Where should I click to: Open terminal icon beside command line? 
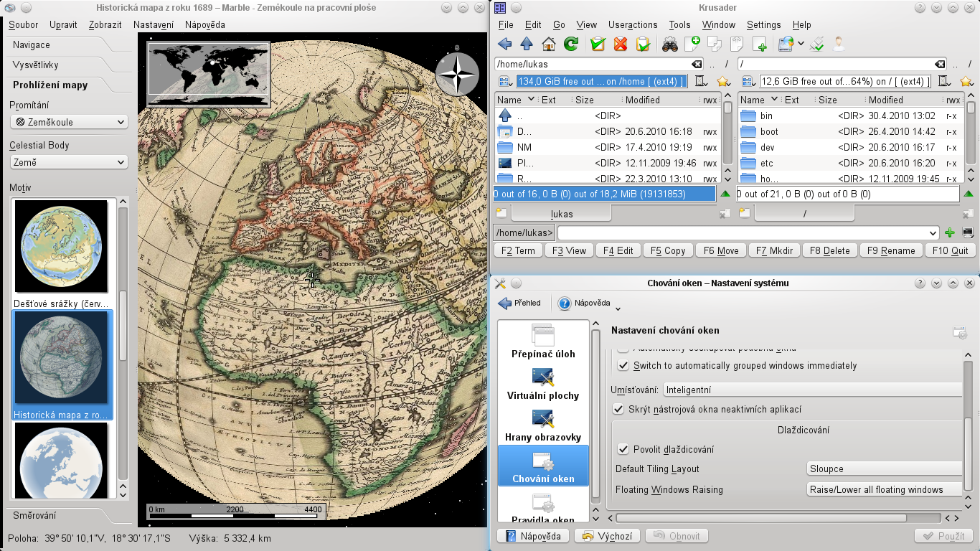[x=968, y=232]
